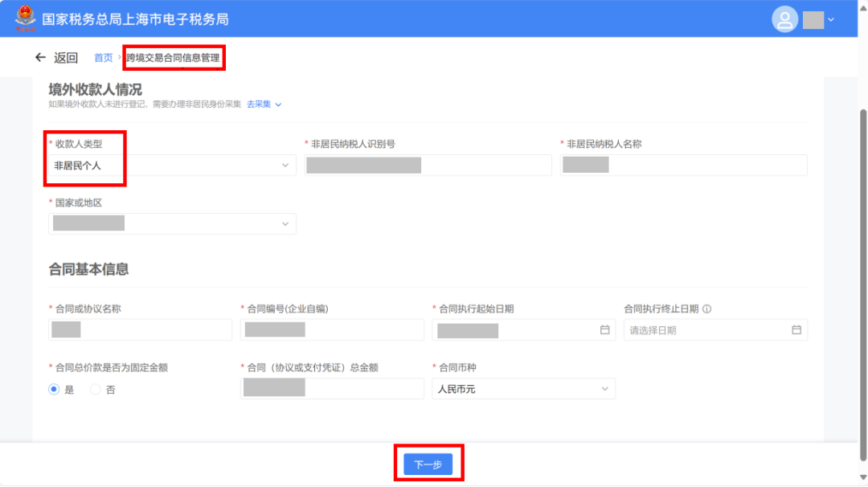Click the blue 下一步 button

pyautogui.click(x=428, y=463)
